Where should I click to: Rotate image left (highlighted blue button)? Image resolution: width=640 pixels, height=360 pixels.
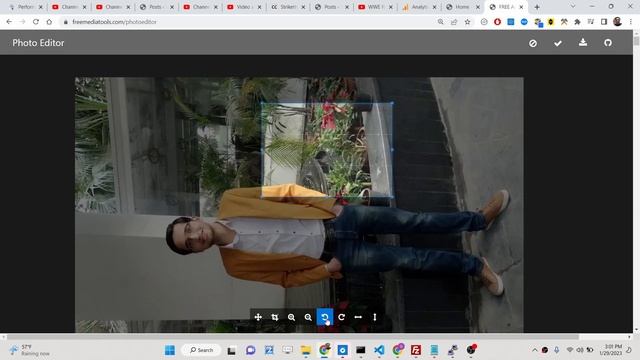(x=325, y=317)
